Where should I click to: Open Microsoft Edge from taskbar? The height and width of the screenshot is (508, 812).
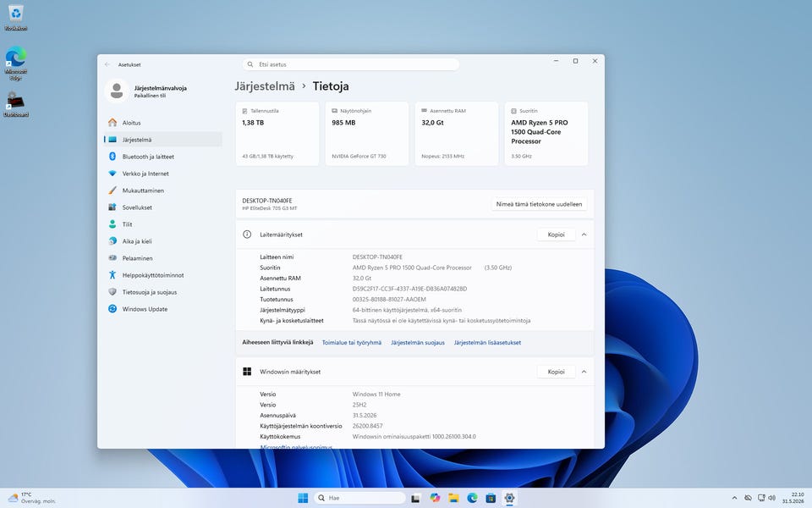click(472, 498)
